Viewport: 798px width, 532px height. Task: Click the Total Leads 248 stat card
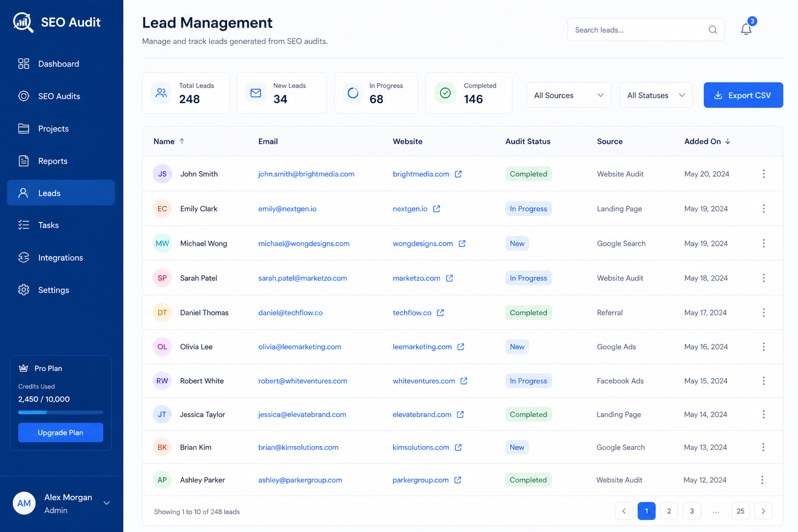point(186,93)
